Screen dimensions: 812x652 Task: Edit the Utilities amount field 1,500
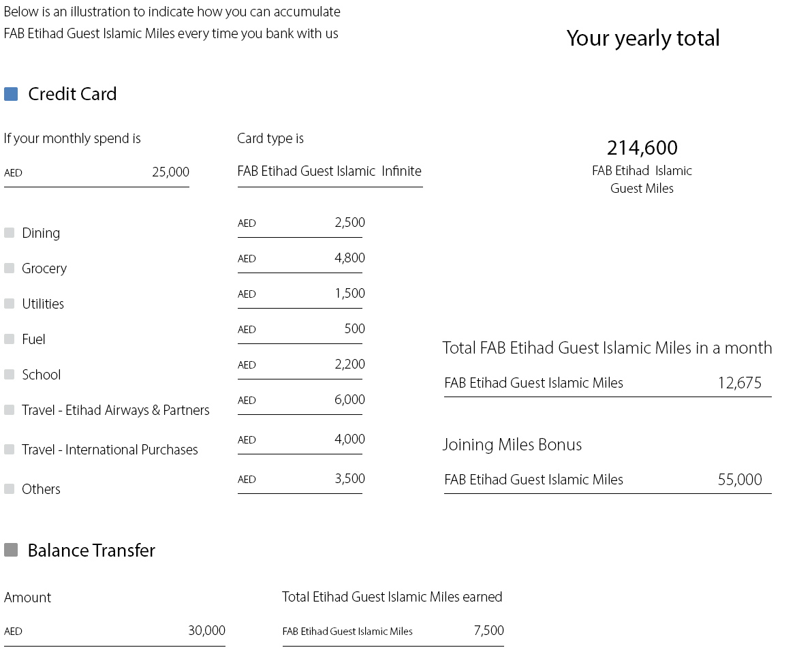[x=300, y=294]
